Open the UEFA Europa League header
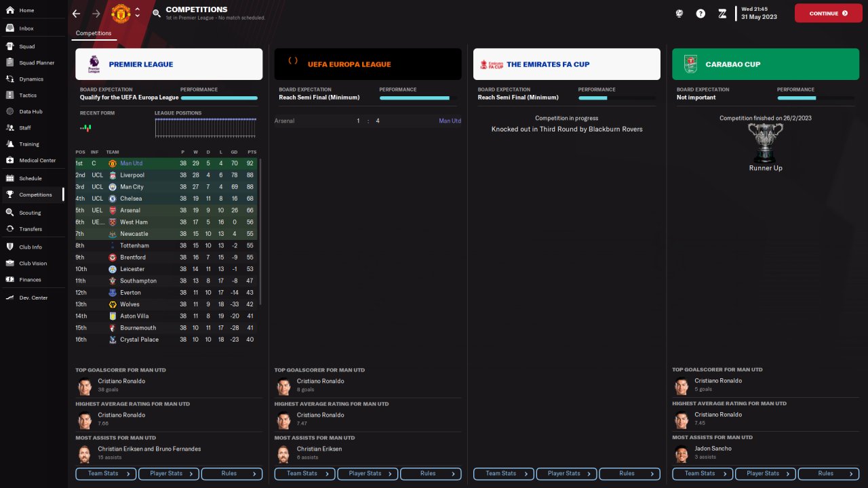 point(368,64)
